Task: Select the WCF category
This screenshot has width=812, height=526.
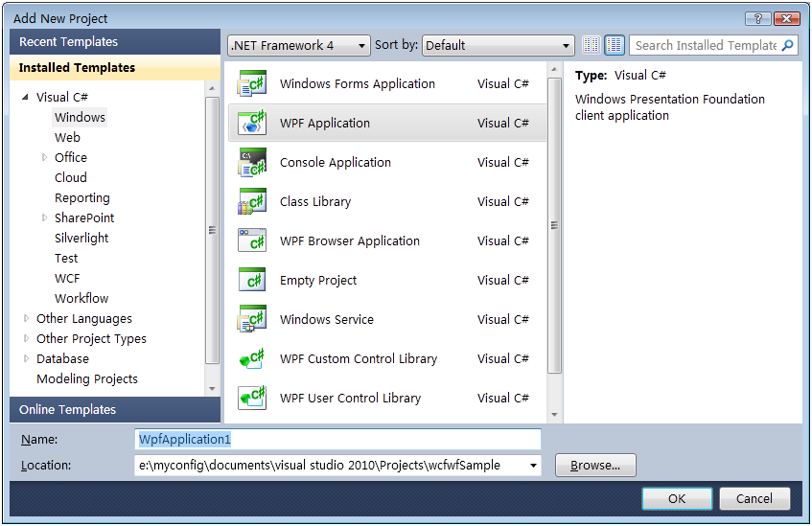Action: pyautogui.click(x=67, y=279)
